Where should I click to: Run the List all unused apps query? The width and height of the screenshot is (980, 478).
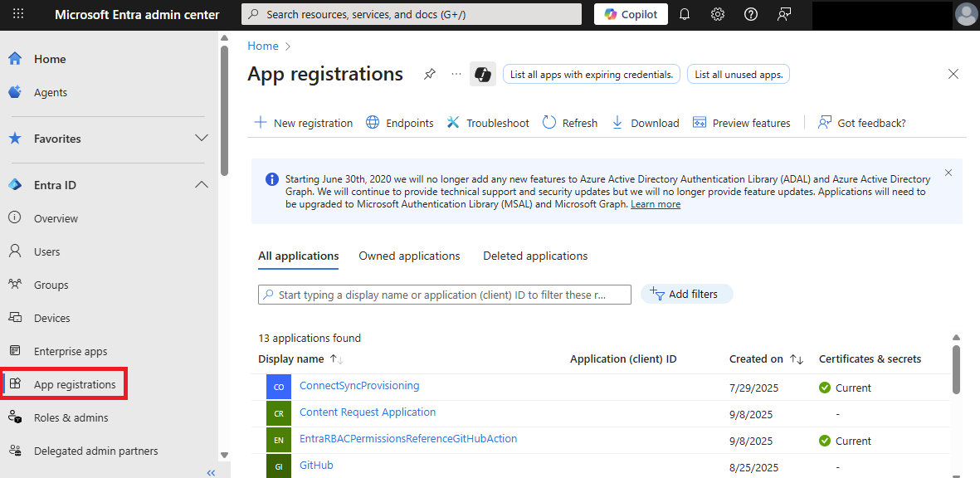point(738,74)
